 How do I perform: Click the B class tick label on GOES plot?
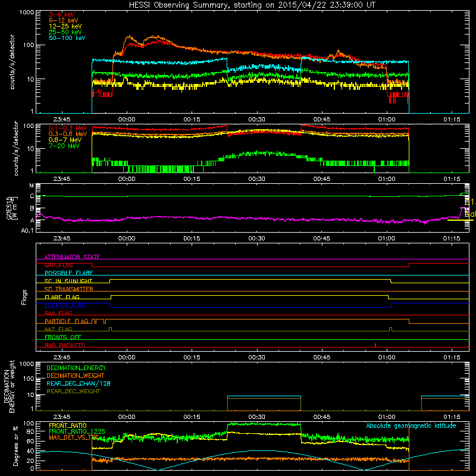pyautogui.click(x=32, y=209)
